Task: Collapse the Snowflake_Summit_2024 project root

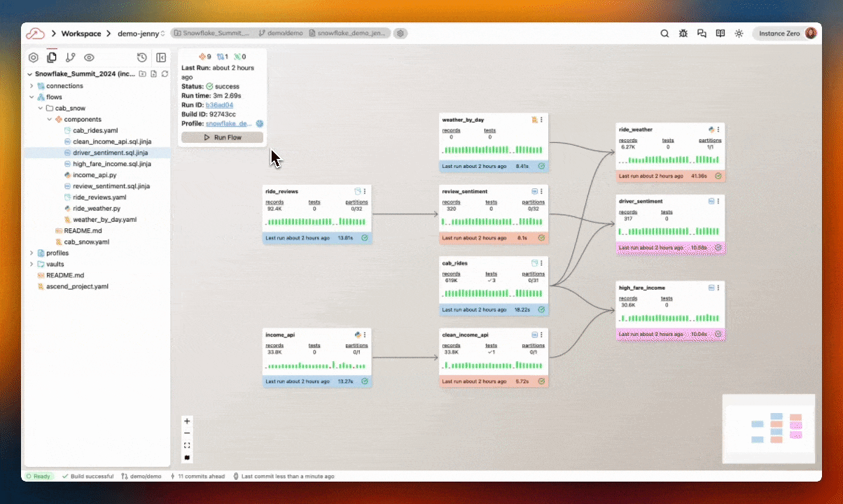Action: pyautogui.click(x=30, y=74)
